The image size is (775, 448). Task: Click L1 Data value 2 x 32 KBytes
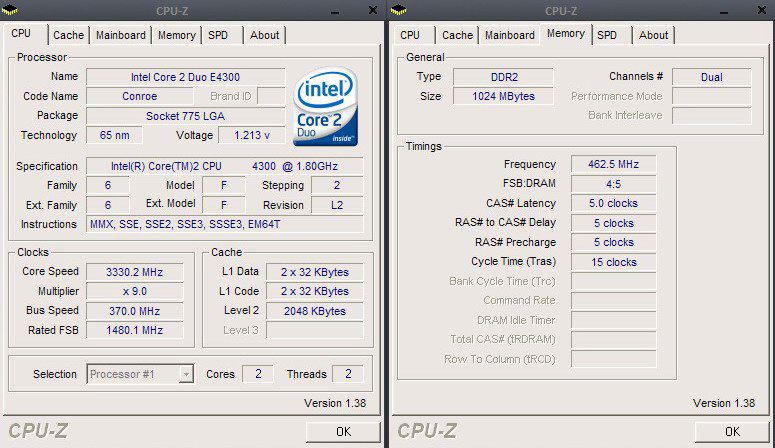tap(315, 272)
